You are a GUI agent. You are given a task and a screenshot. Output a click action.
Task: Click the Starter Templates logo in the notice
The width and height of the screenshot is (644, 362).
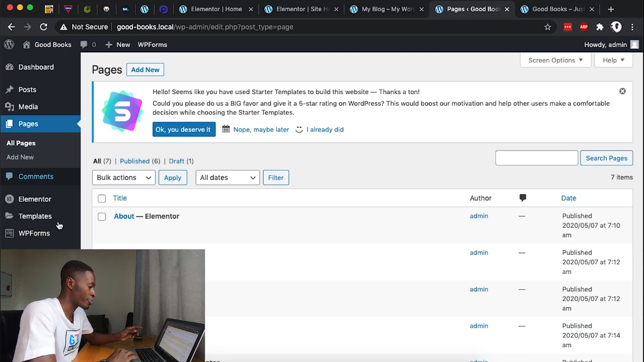pos(122,111)
